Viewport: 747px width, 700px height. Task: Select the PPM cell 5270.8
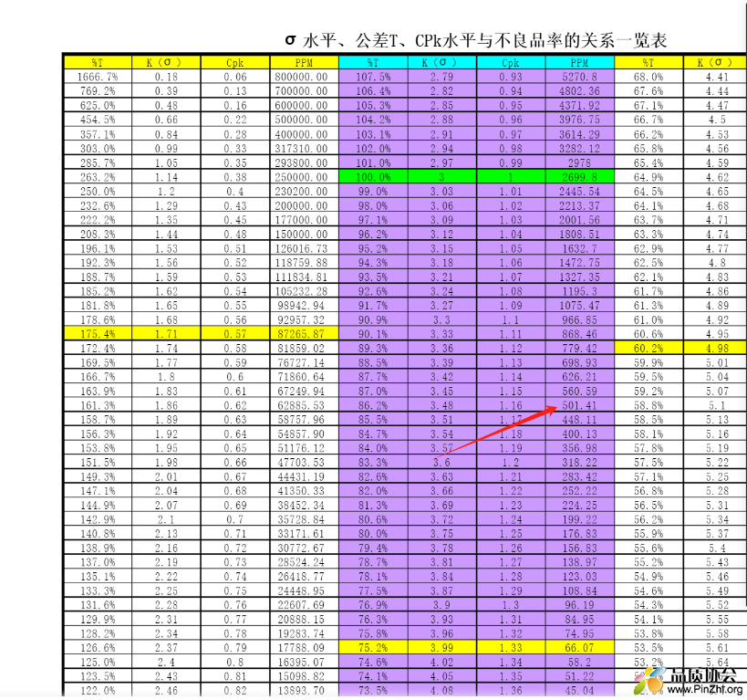(580, 77)
